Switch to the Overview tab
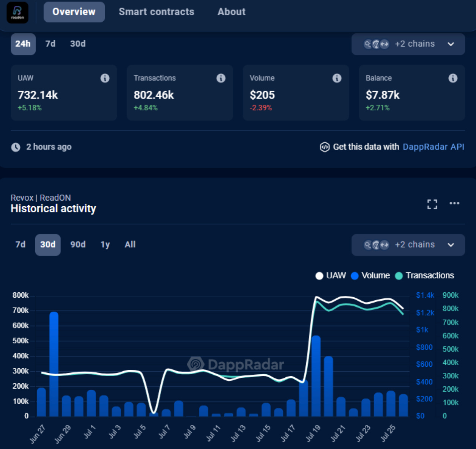476x449 pixels. click(x=74, y=12)
